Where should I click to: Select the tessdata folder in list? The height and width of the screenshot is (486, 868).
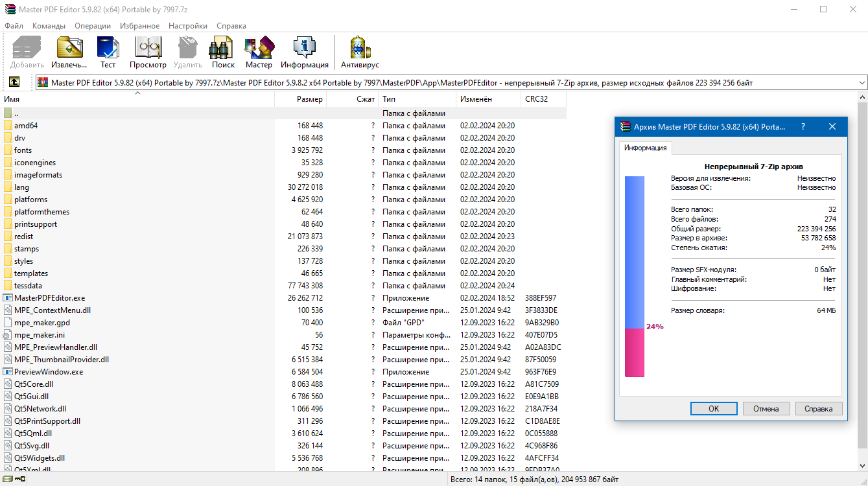[27, 286]
